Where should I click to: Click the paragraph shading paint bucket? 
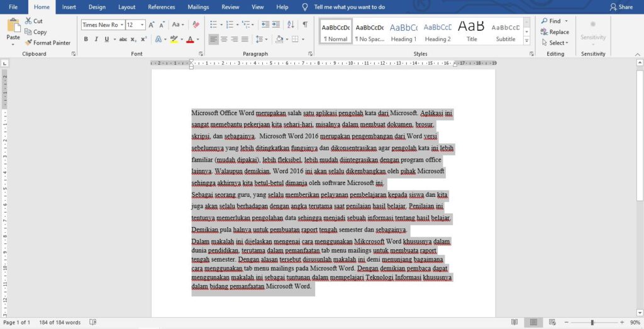tap(280, 40)
